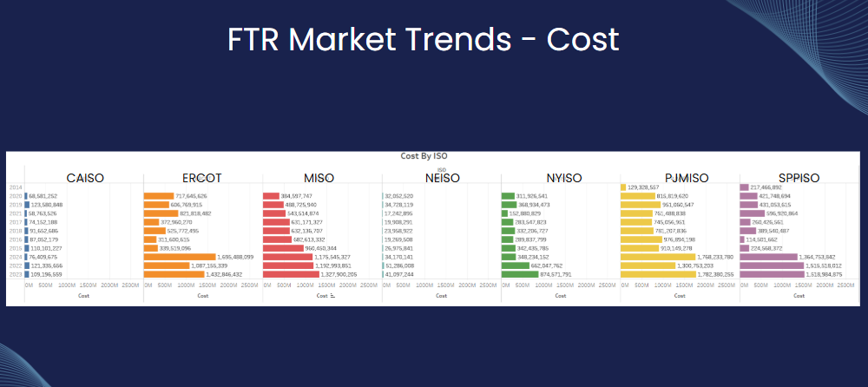868x387 pixels.
Task: Click the Cost axis label under ERCOT
Action: 203,296
